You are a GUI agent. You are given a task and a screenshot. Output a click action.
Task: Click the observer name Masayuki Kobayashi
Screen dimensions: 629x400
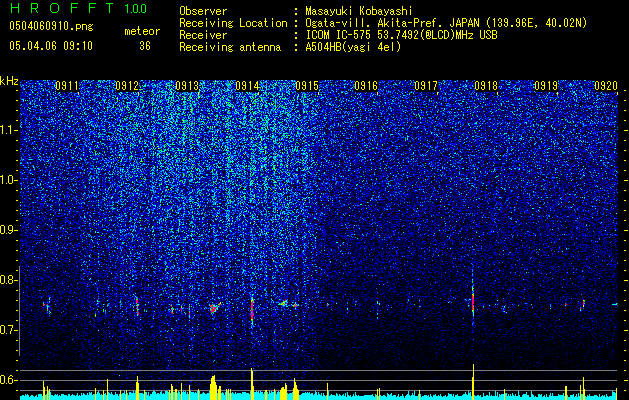(359, 11)
